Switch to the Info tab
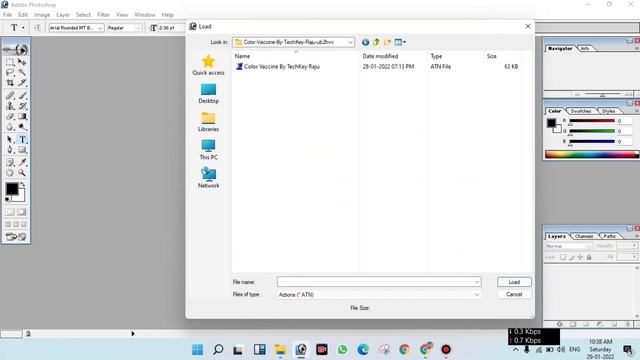Screen dimensions: 640x360 (x=585, y=49)
